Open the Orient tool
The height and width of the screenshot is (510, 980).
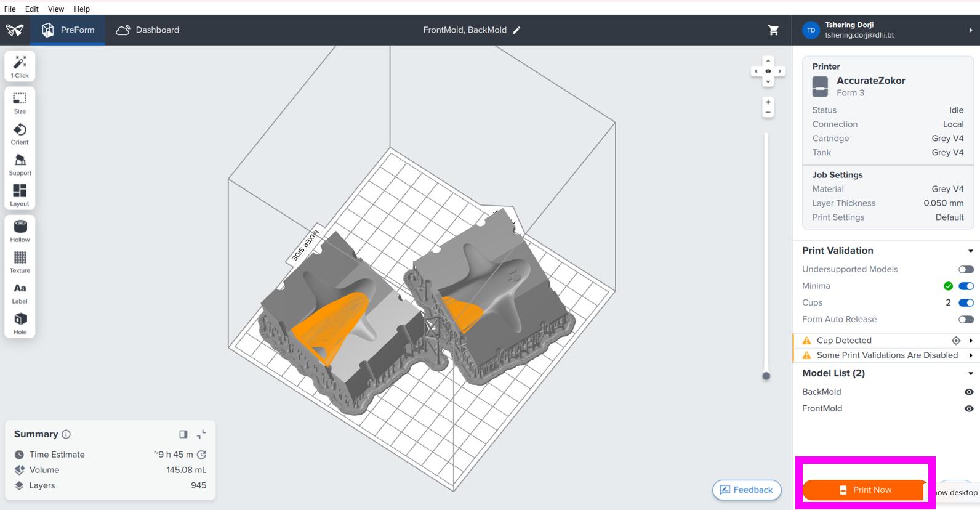pyautogui.click(x=20, y=134)
